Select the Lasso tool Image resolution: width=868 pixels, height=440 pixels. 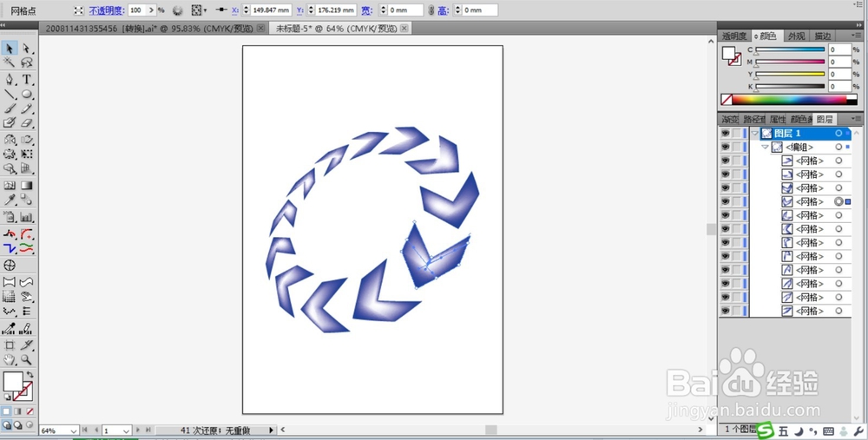[x=27, y=63]
